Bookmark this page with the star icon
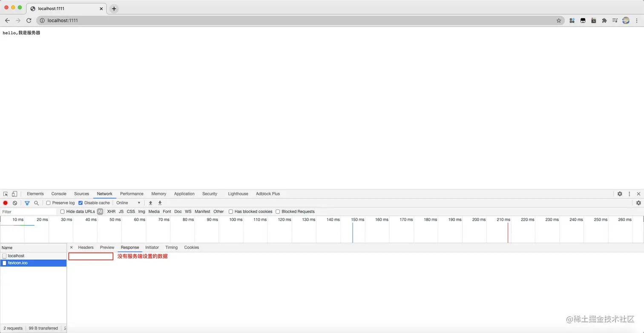Image resolution: width=644 pixels, height=333 pixels. tap(559, 20)
